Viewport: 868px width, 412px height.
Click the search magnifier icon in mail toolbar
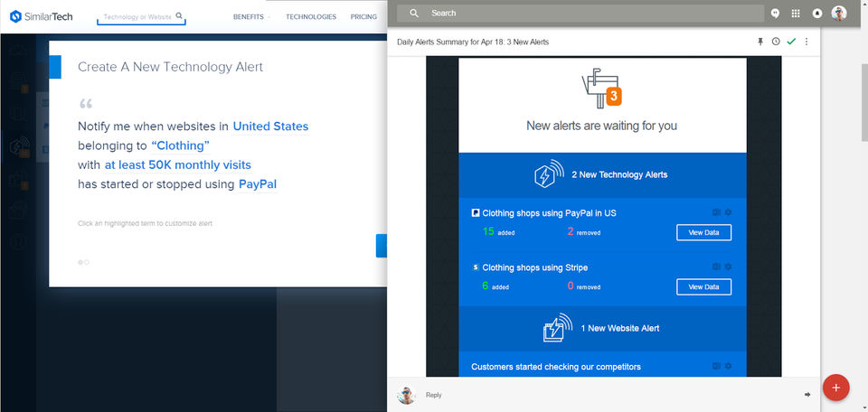click(414, 14)
